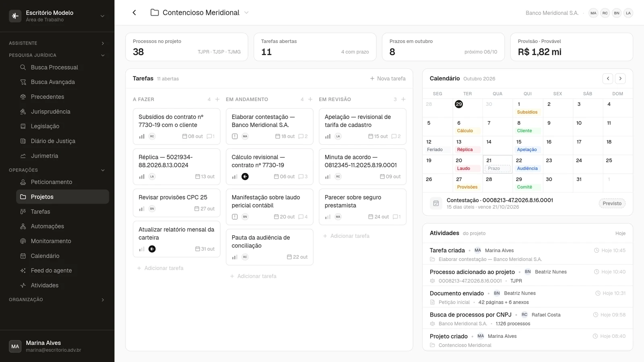The image size is (644, 362).
Task: Add a task with the EM REVISÃO plus icon
Action: [x=403, y=99]
